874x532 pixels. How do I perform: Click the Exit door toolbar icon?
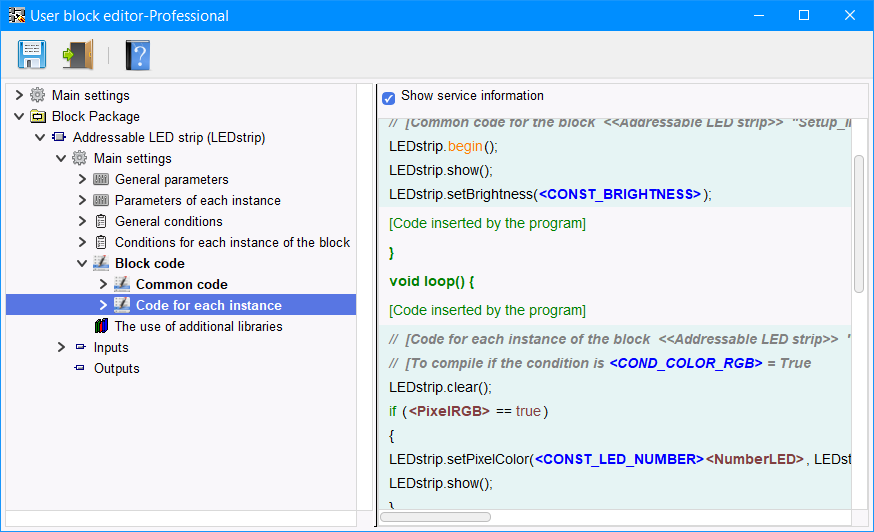click(x=77, y=54)
